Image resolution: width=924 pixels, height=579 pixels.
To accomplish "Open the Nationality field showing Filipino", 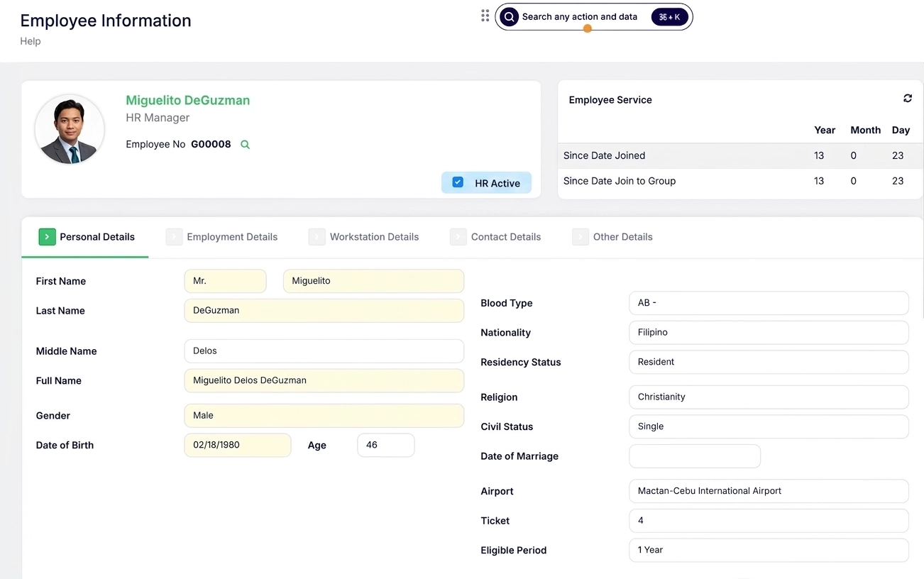I will tap(769, 333).
